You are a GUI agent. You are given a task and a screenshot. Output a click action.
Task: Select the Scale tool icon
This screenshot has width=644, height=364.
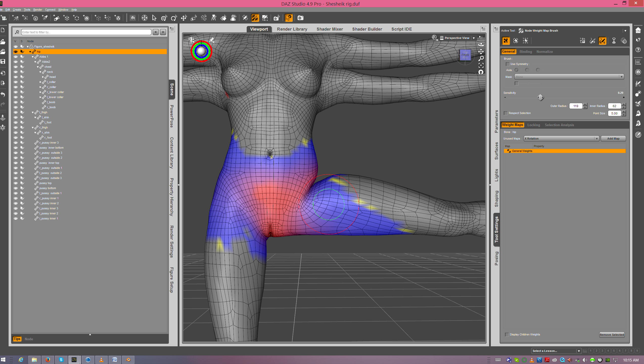click(x=194, y=18)
